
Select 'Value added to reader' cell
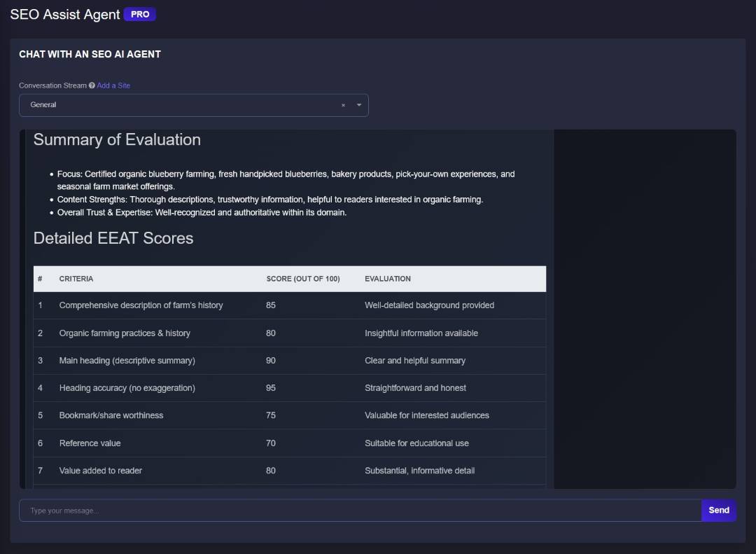[x=100, y=471]
